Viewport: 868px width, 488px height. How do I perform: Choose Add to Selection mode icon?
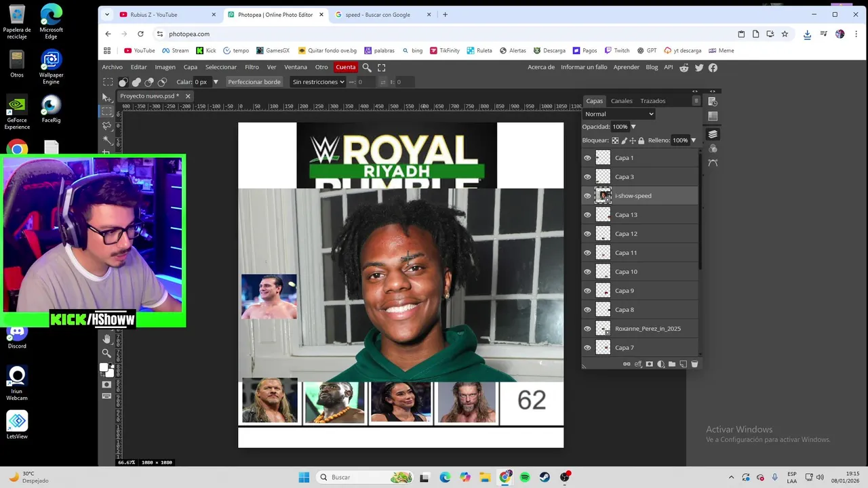(x=136, y=82)
